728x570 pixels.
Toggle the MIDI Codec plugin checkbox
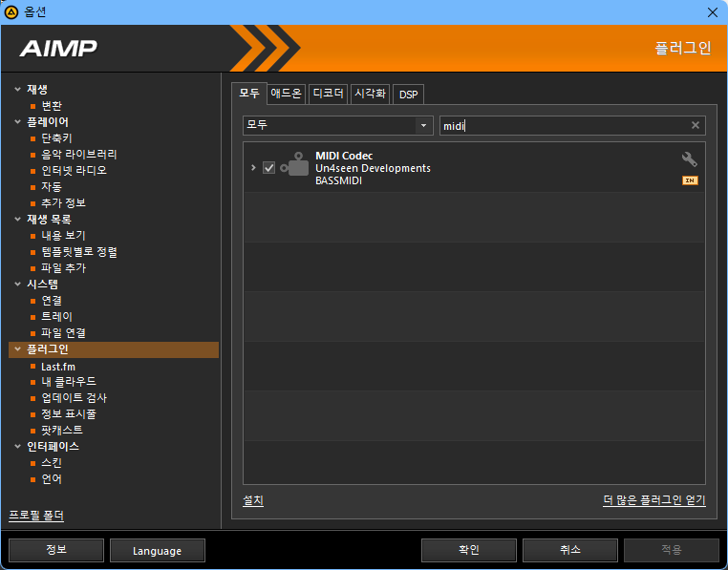268,168
